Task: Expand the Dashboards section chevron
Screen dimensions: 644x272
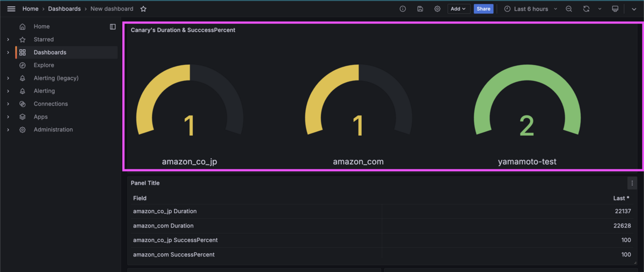Action: pyautogui.click(x=8, y=52)
